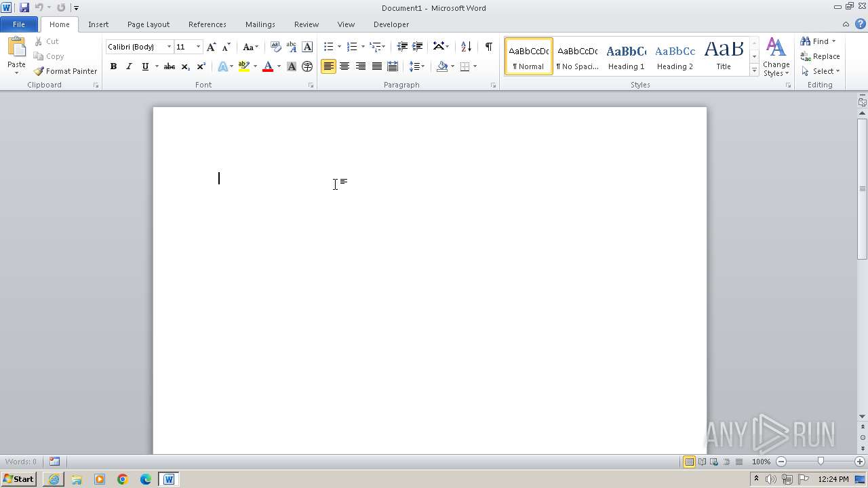868x488 pixels.
Task: Open Word Help question mark icon
Action: coord(860,24)
